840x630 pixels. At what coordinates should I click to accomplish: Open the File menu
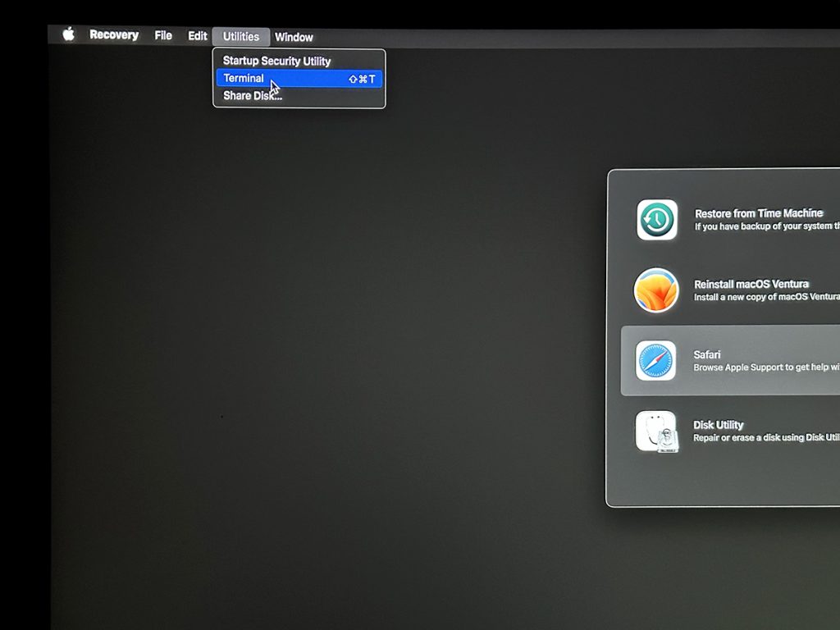coord(163,35)
